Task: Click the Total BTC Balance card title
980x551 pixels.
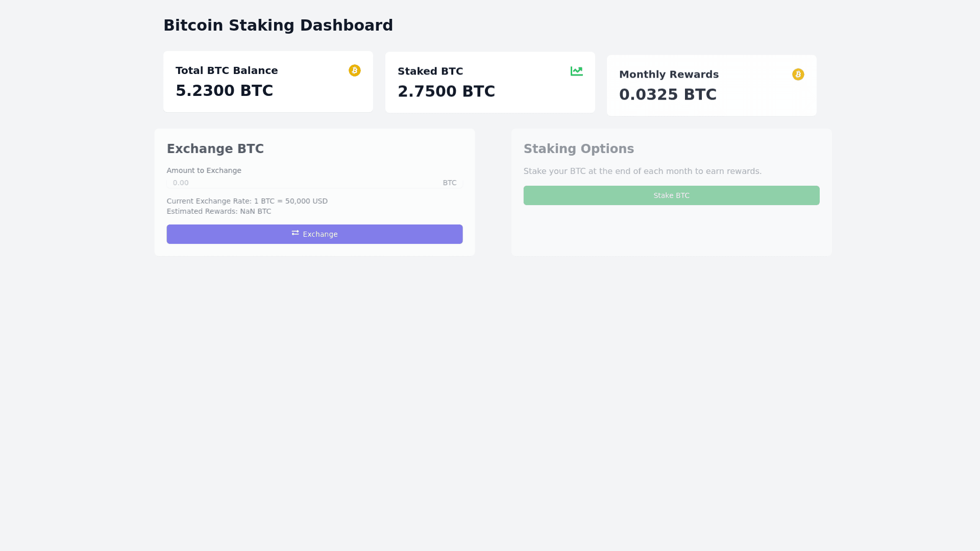Action: point(227,70)
